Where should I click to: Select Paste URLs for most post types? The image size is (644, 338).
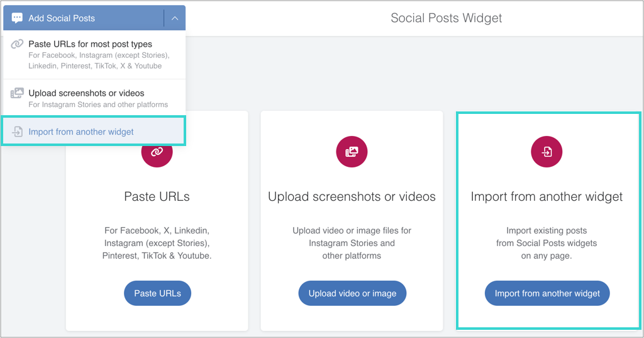[90, 45]
